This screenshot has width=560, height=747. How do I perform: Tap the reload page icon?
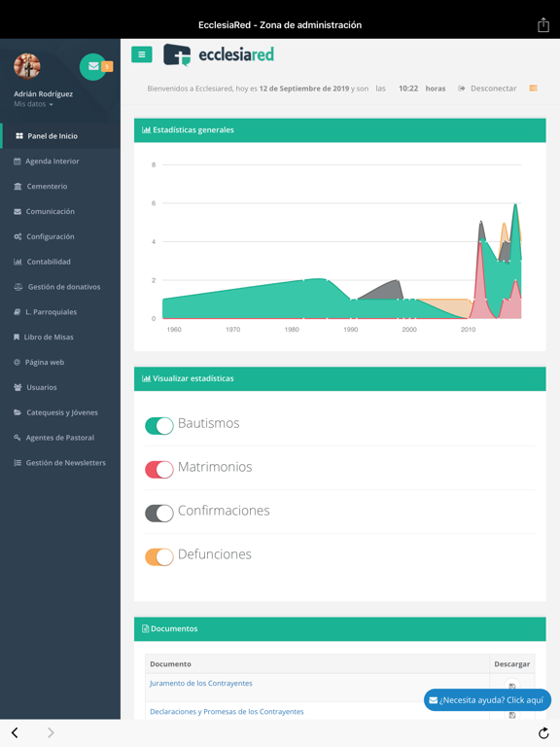[x=543, y=732]
